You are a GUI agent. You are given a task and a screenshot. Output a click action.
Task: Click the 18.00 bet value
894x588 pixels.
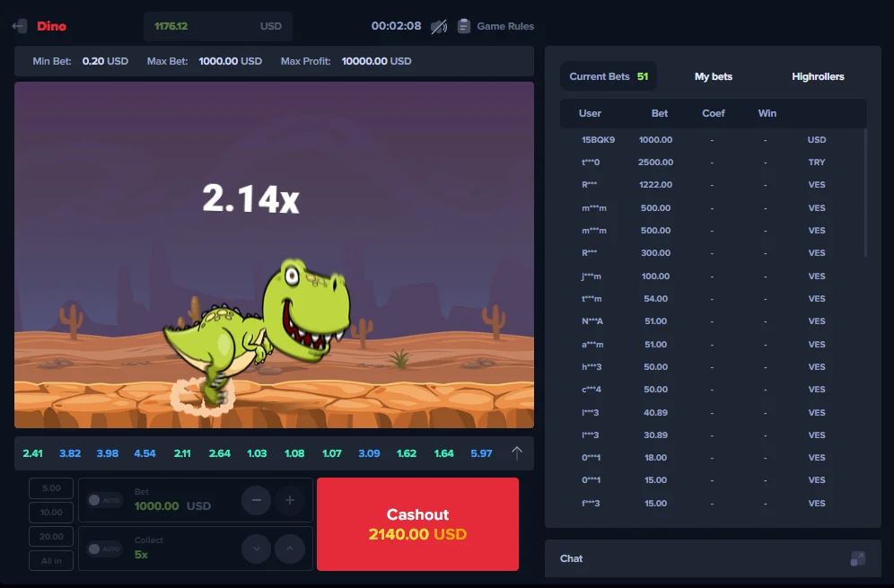(655, 458)
